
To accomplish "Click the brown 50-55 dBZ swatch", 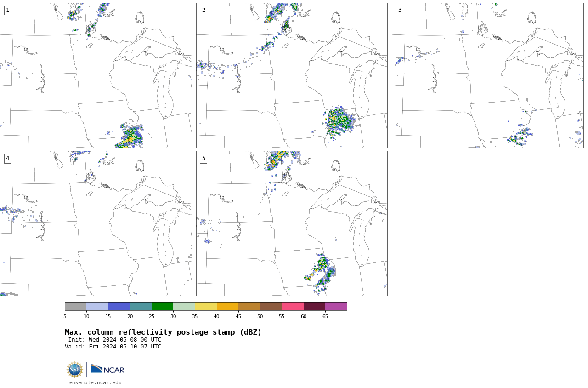I will coord(271,307).
